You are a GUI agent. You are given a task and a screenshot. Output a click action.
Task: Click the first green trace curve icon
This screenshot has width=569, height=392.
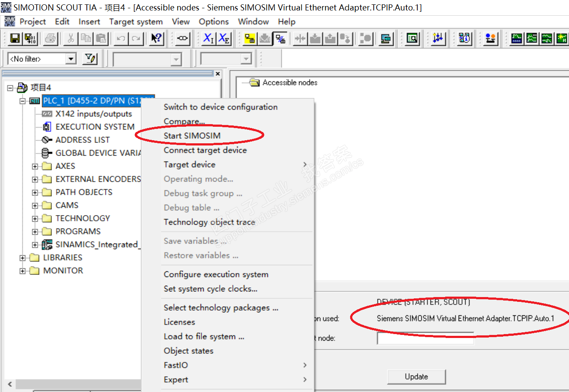pyautogui.click(x=517, y=39)
